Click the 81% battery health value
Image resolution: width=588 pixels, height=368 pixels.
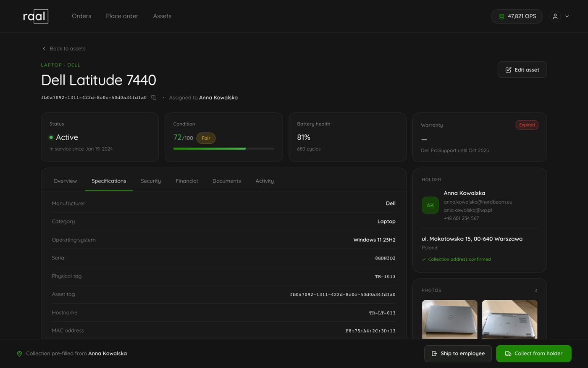(304, 138)
